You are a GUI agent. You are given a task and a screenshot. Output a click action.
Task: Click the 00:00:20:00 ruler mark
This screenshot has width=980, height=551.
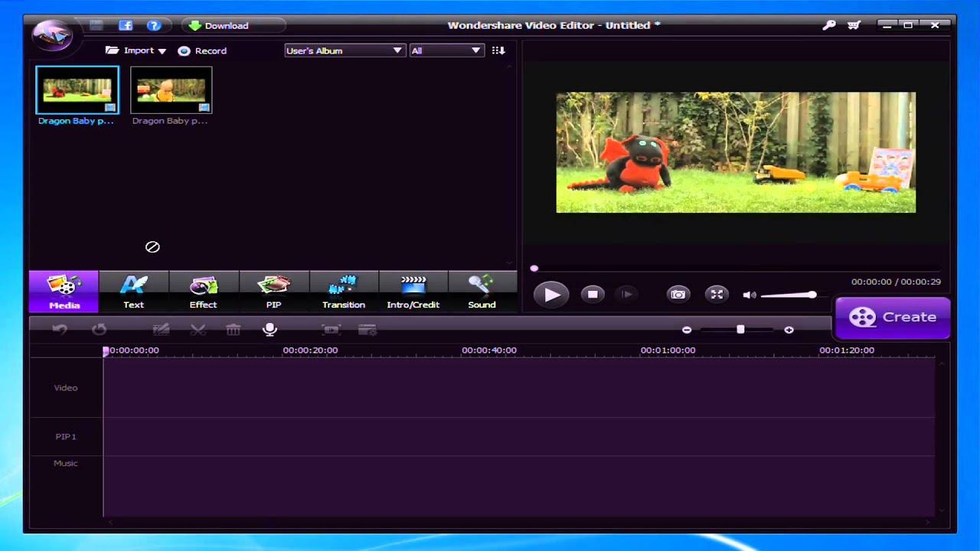pos(310,350)
